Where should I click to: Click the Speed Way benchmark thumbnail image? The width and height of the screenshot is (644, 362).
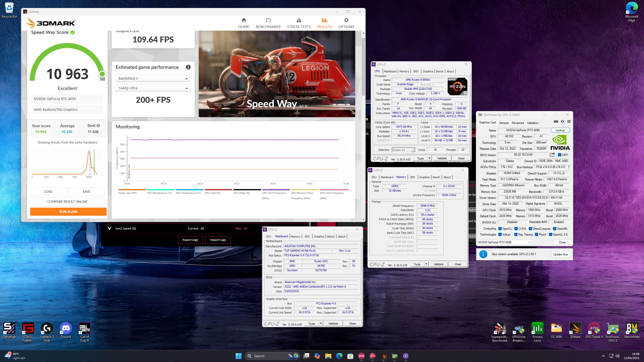click(277, 74)
